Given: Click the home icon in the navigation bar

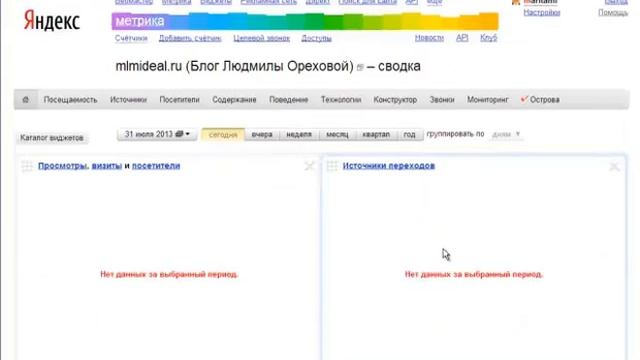Looking at the screenshot, I should pyautogui.click(x=25, y=100).
